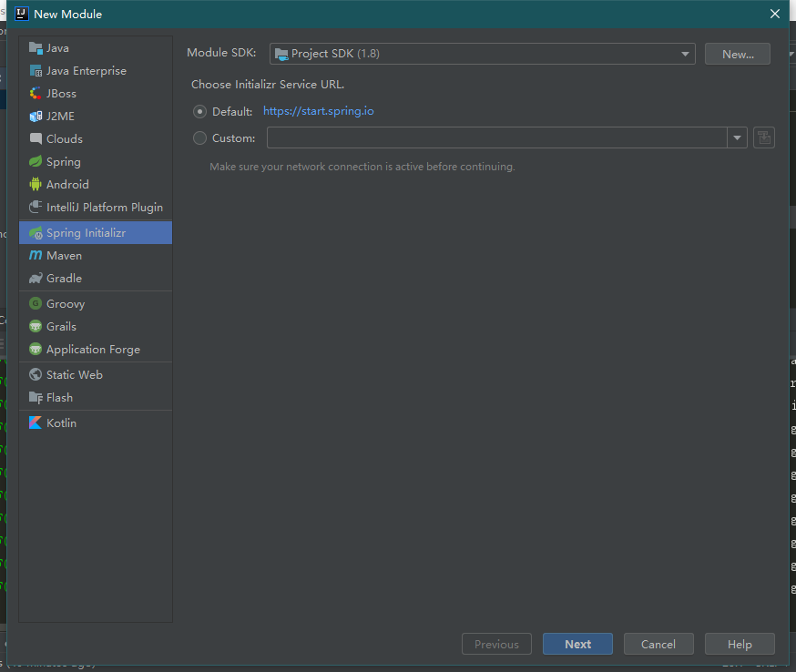Click the New Module title text
Image resolution: width=796 pixels, height=672 pixels.
click(x=68, y=15)
